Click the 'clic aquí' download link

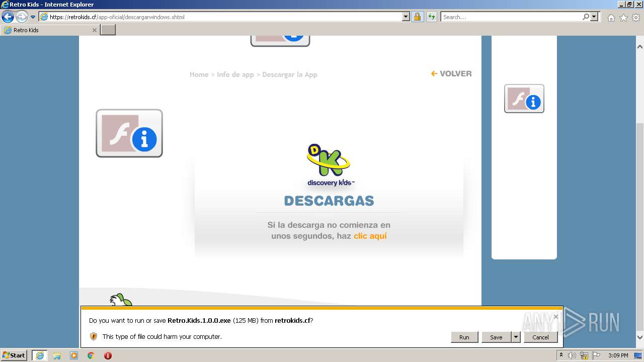click(370, 236)
